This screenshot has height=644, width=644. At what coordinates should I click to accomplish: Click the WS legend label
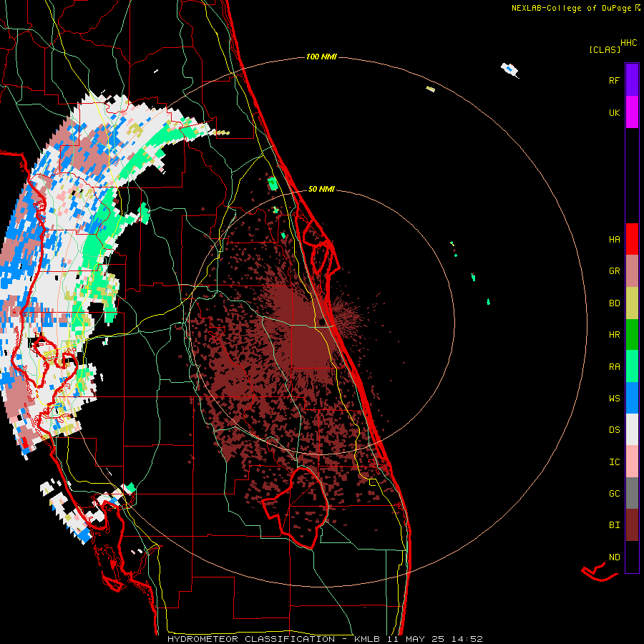(614, 399)
